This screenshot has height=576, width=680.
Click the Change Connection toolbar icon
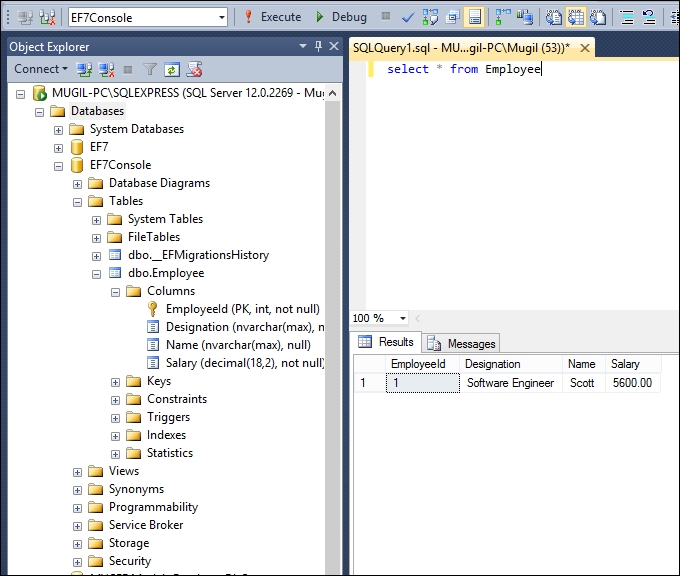coord(47,17)
